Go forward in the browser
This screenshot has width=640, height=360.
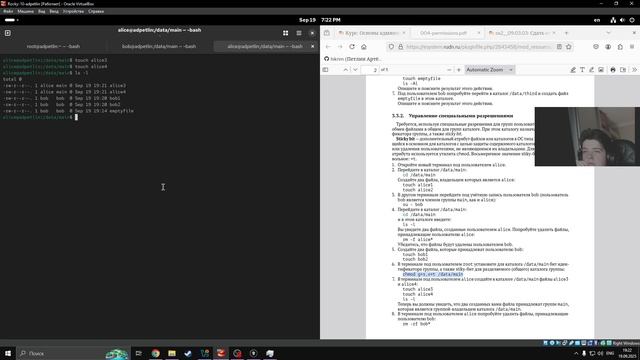tap(340, 47)
